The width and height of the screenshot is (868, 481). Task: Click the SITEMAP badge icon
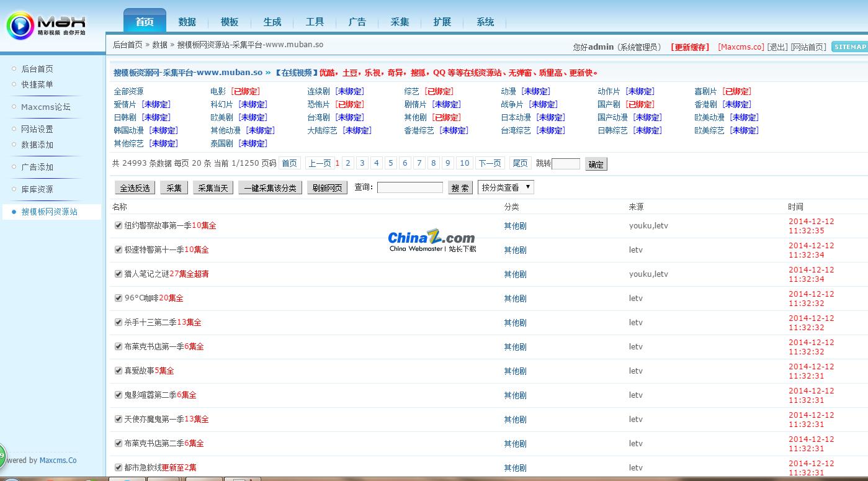(849, 47)
